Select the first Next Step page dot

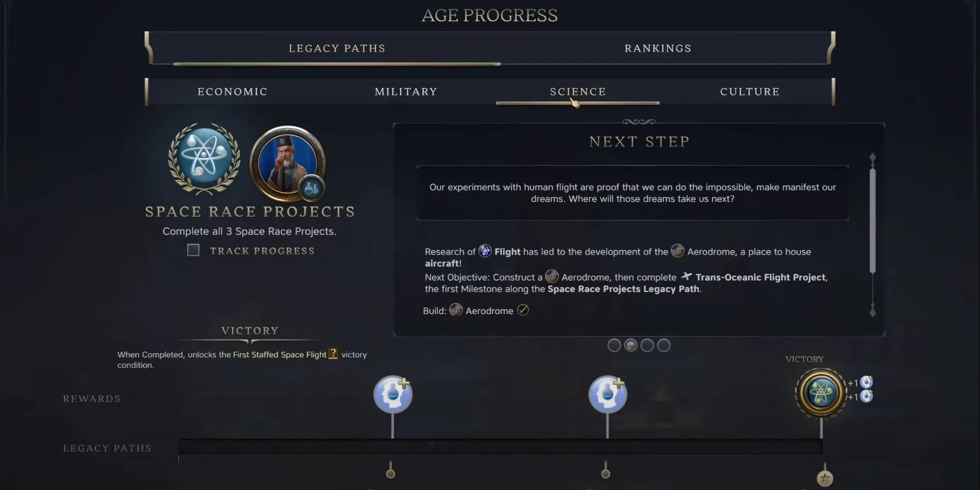[614, 345]
